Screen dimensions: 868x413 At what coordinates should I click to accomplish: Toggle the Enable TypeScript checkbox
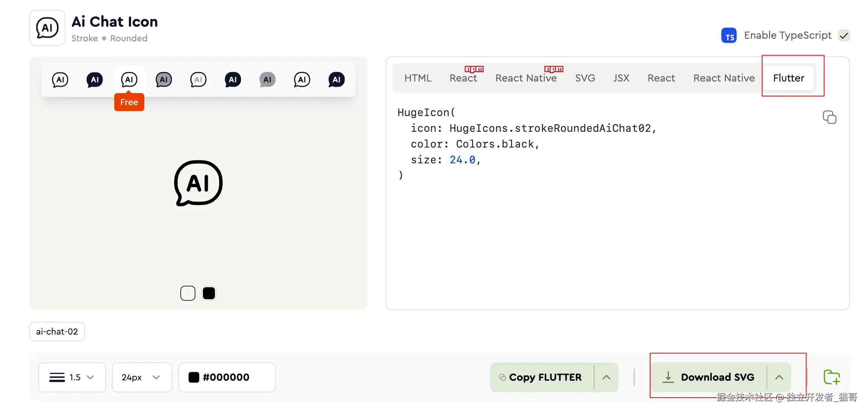tap(844, 35)
